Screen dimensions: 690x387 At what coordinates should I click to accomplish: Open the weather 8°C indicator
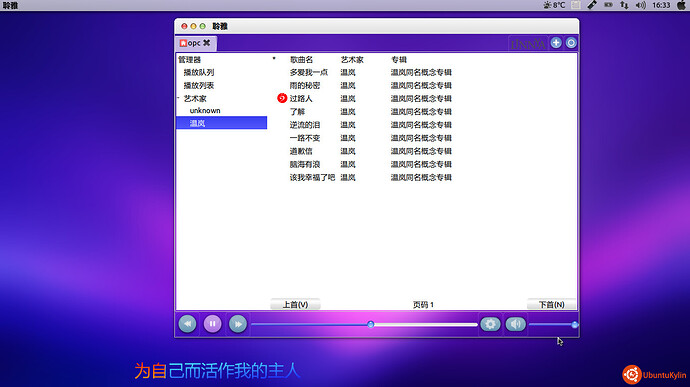[554, 5]
